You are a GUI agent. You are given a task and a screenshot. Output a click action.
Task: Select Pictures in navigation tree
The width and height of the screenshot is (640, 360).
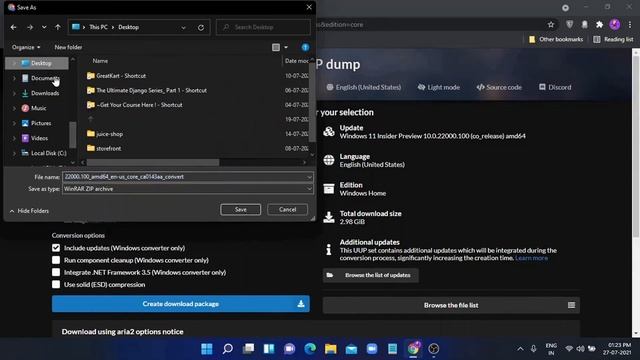point(41,123)
